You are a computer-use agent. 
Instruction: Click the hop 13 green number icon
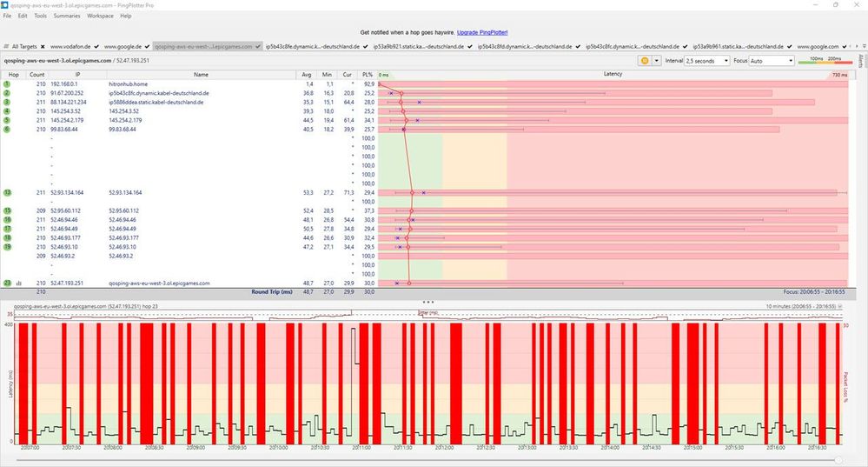(x=6, y=192)
